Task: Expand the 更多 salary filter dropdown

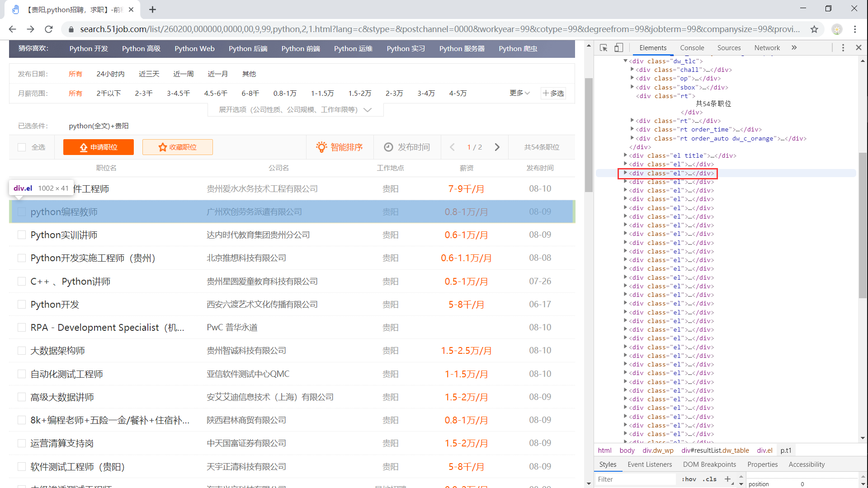Action: pyautogui.click(x=519, y=93)
